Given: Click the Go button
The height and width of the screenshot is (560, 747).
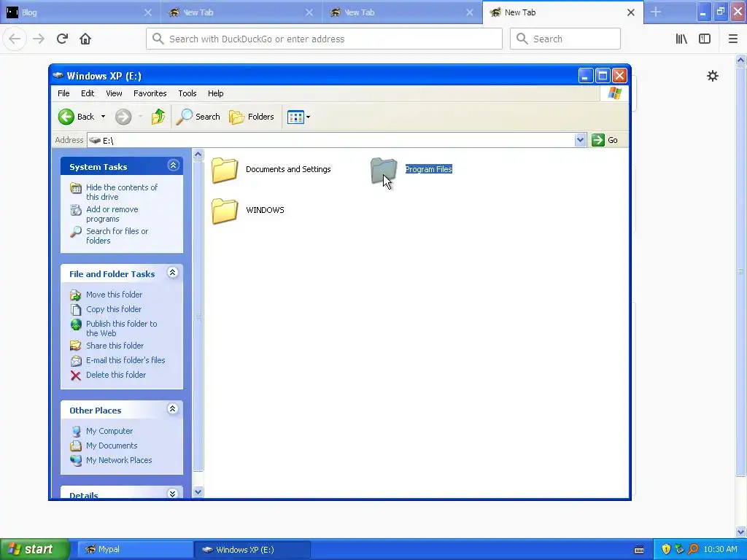Looking at the screenshot, I should pyautogui.click(x=605, y=140).
